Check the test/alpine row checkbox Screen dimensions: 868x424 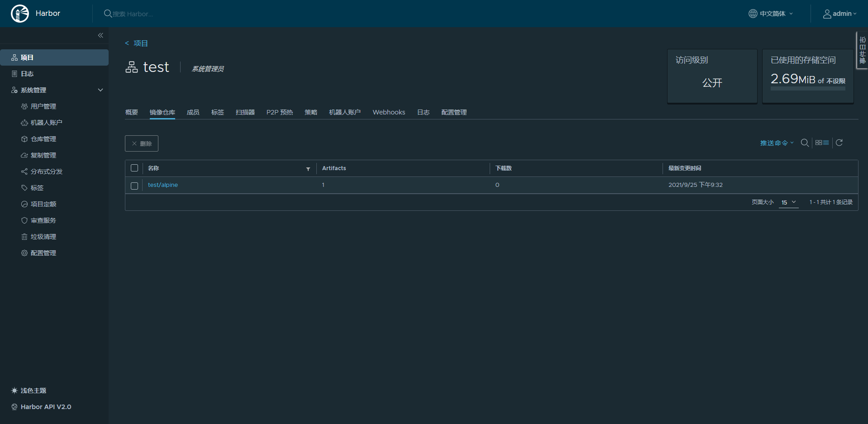point(134,186)
